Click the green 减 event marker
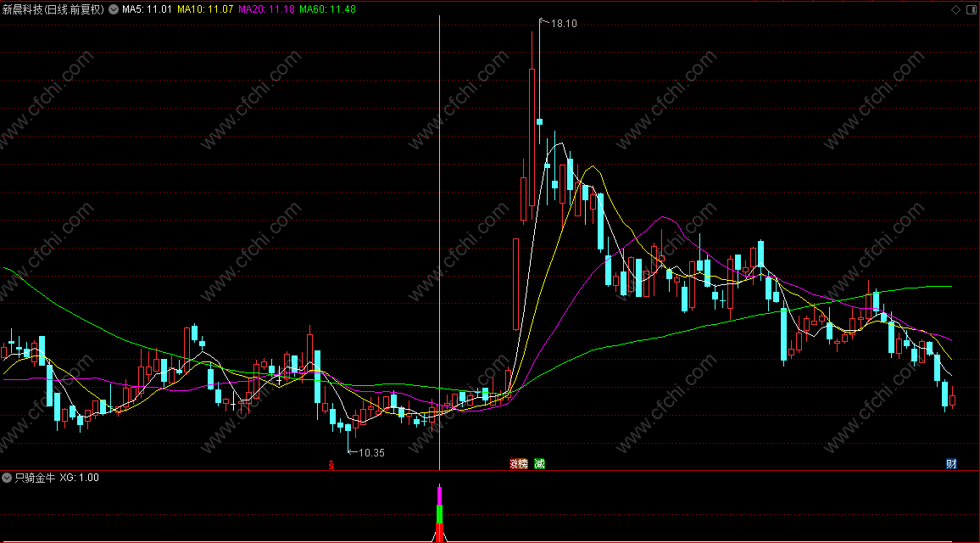 [x=539, y=463]
